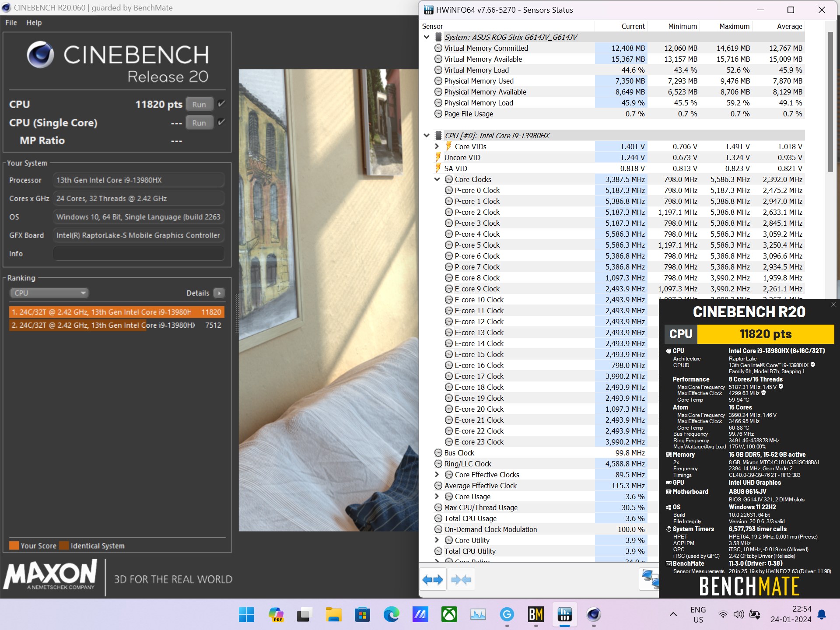Switch to HWiNFO64 in the taskbar

coord(565,615)
